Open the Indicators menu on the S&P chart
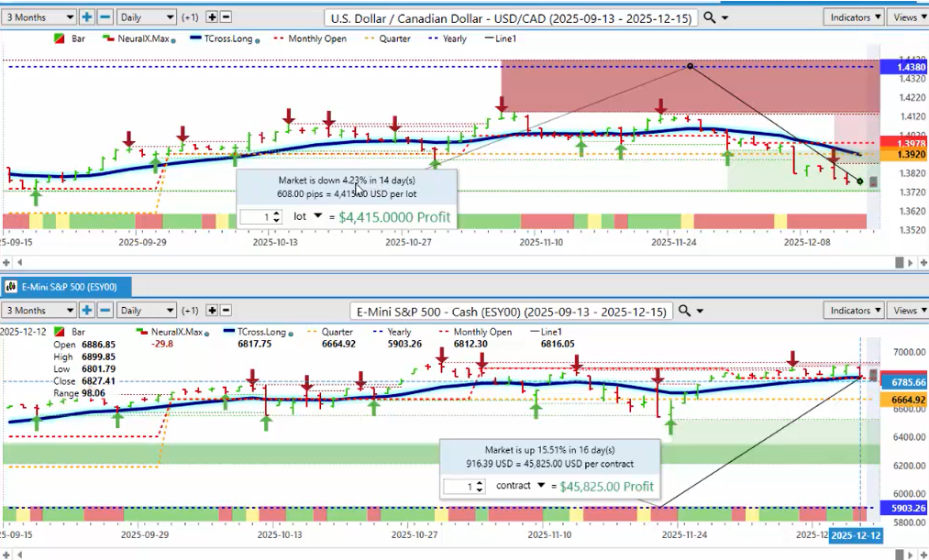 853,311
